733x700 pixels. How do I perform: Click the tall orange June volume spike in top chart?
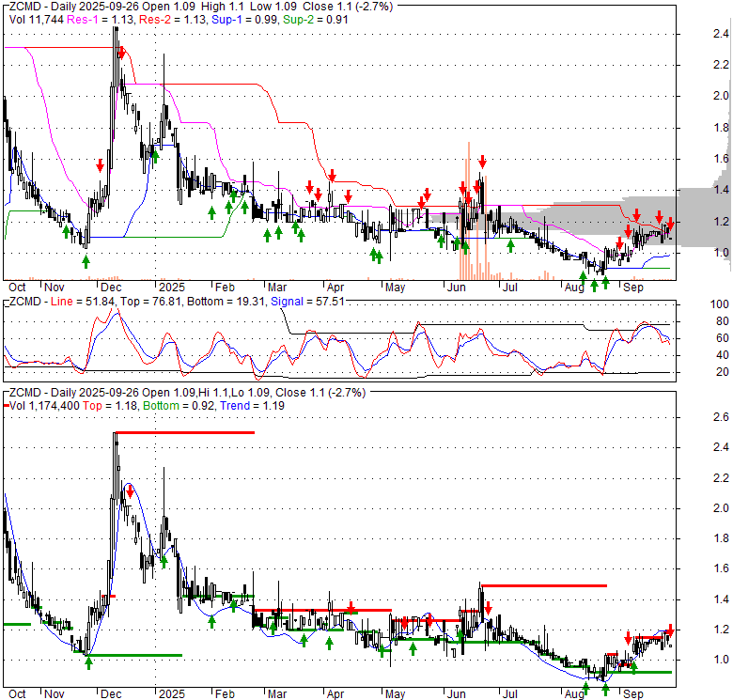[x=468, y=211]
